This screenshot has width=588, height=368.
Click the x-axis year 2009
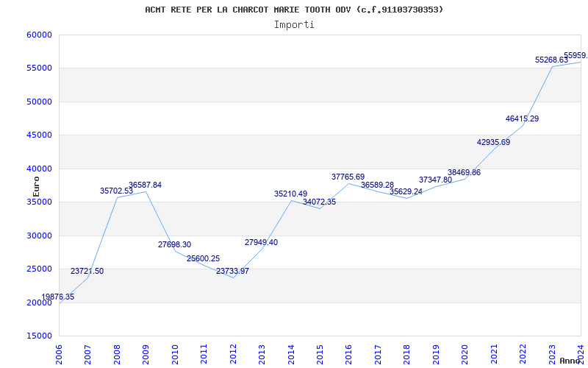click(x=146, y=355)
